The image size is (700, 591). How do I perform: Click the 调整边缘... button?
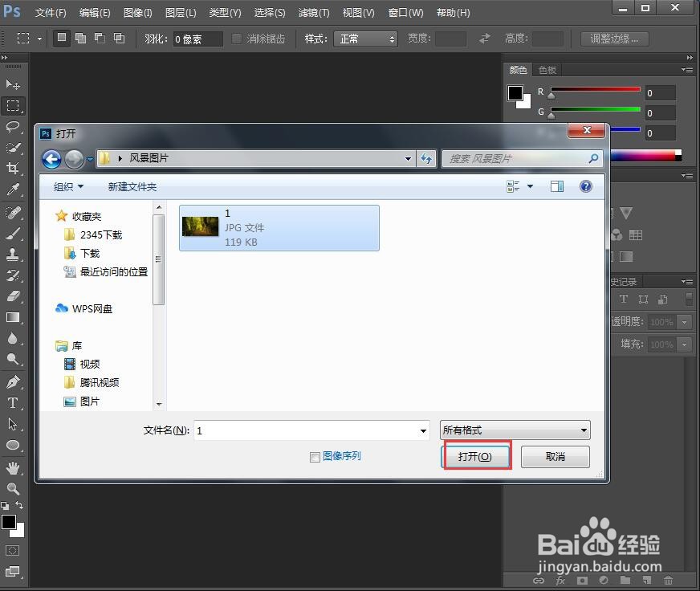(x=614, y=39)
